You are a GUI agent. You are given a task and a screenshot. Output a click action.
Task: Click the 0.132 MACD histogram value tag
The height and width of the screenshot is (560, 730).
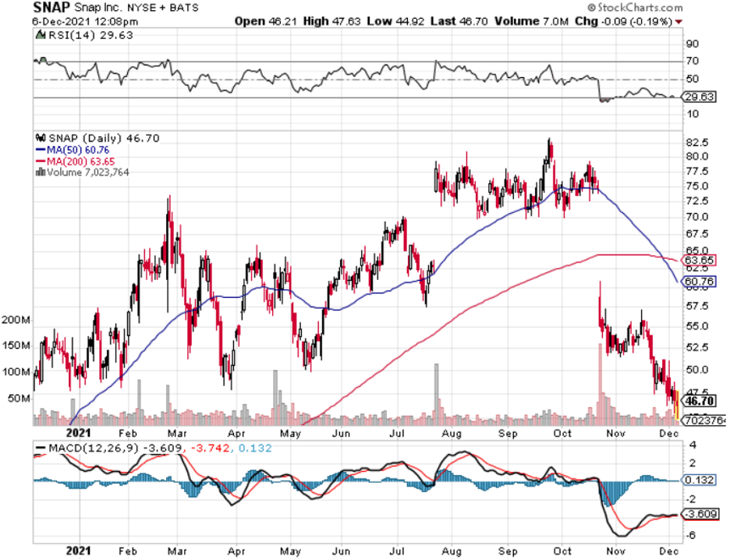(700, 480)
